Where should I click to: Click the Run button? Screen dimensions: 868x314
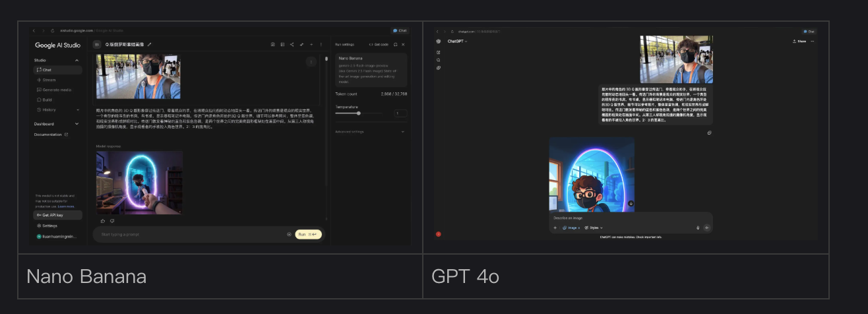[308, 234]
